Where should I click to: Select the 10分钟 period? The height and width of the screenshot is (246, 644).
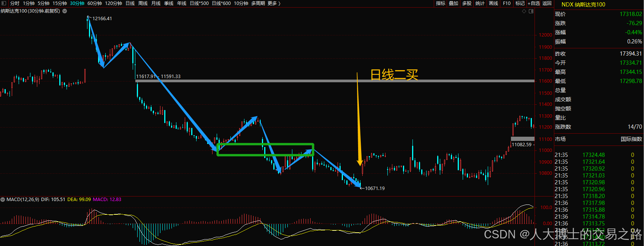(x=241, y=3)
